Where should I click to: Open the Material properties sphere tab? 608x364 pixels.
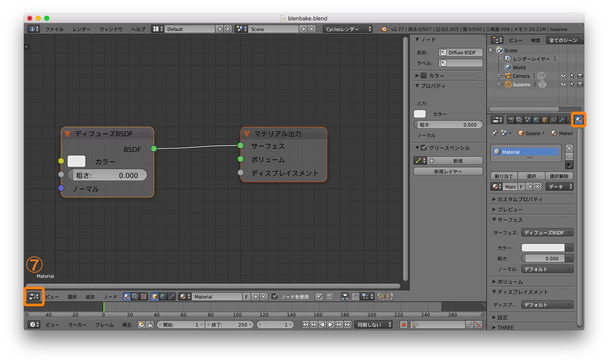[x=578, y=120]
